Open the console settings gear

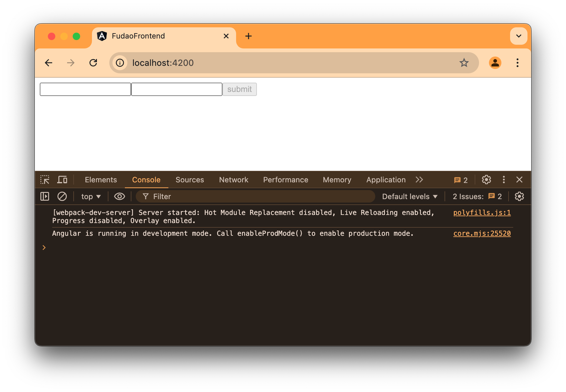click(519, 196)
